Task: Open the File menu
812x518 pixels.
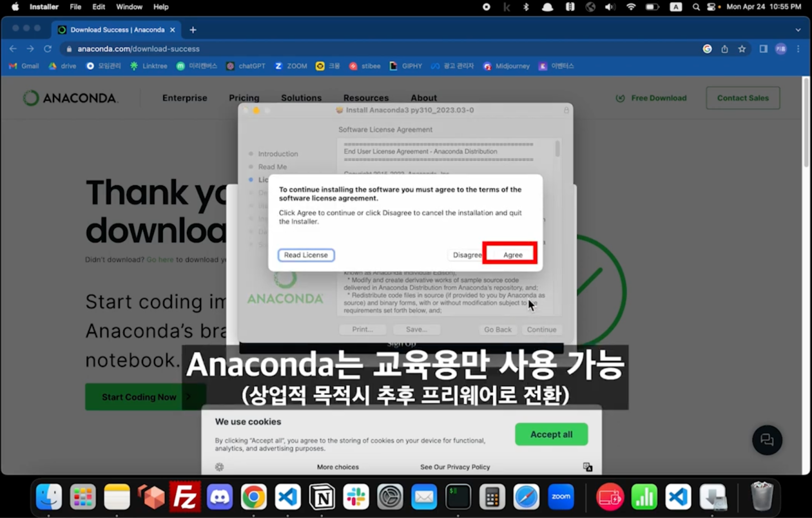Action: [75, 7]
